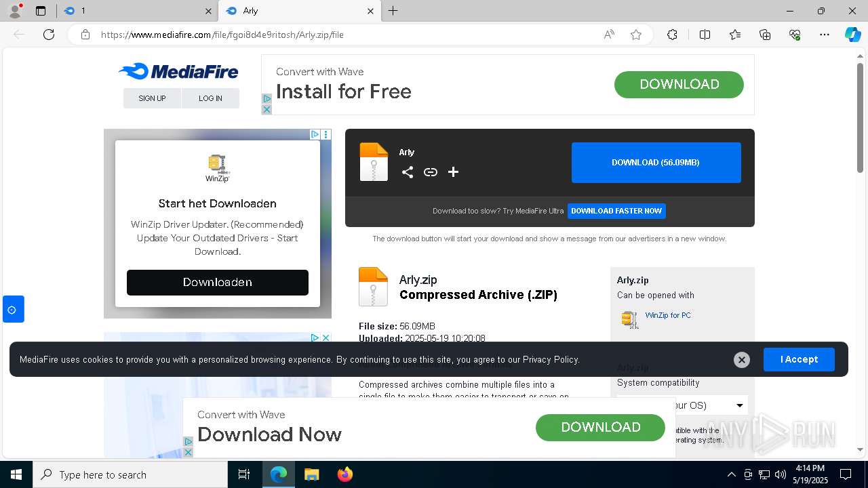Toggle split screen icon
The height and width of the screenshot is (488, 868).
[705, 35]
